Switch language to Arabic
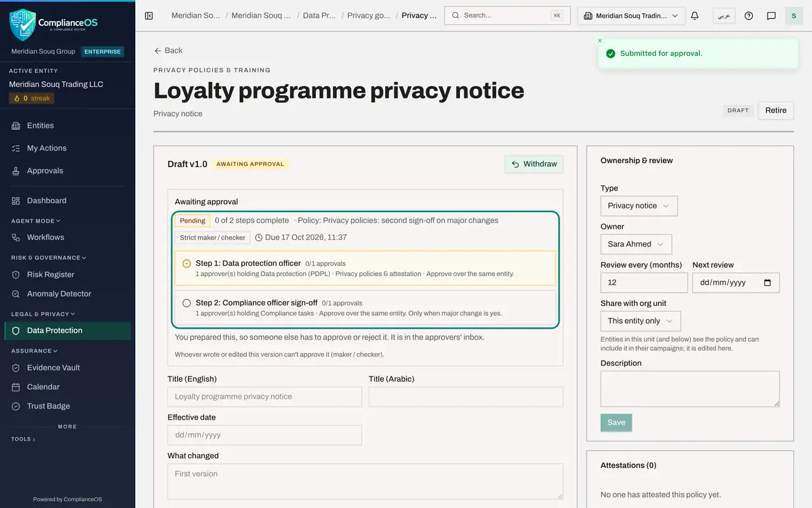 coord(724,16)
